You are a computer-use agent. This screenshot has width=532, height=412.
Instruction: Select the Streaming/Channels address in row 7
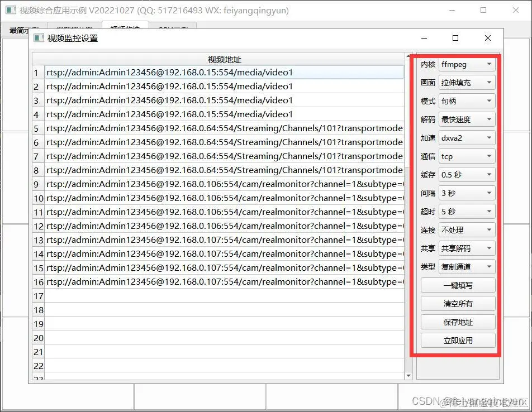tap(224, 156)
